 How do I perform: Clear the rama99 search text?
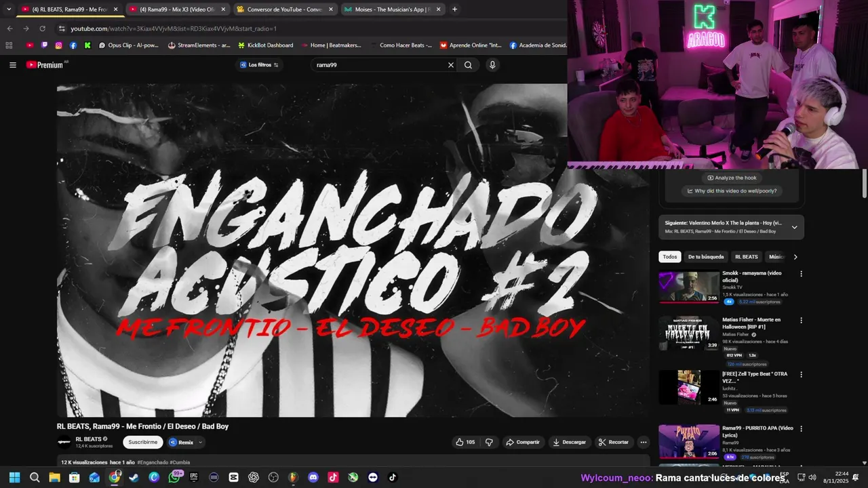[x=450, y=65]
